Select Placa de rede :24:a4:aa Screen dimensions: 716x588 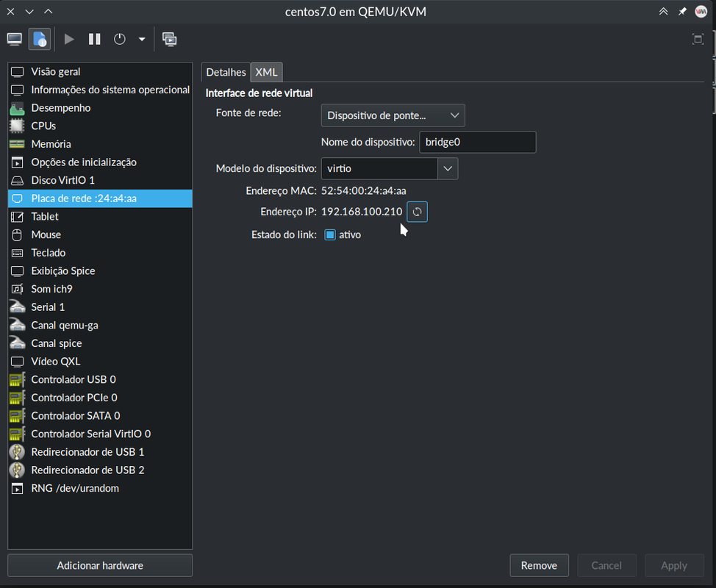click(100, 198)
